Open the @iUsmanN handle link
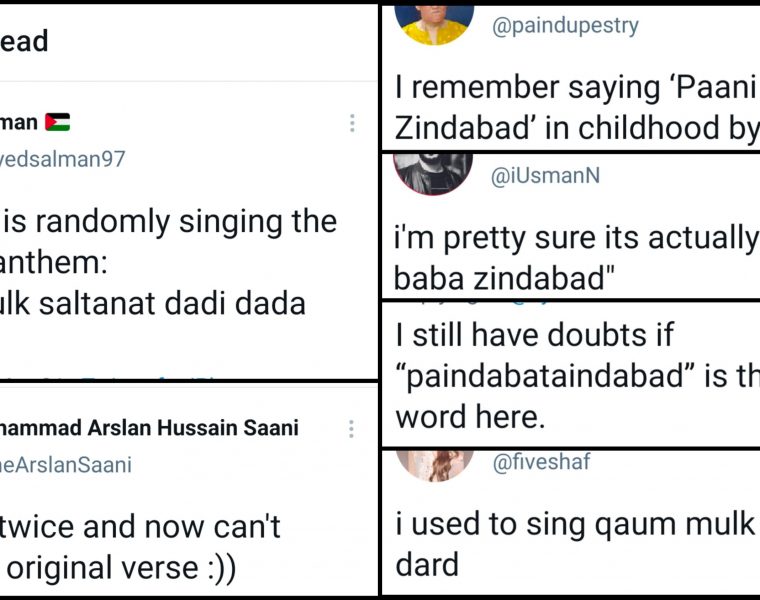The width and height of the screenshot is (760, 600). click(x=546, y=177)
